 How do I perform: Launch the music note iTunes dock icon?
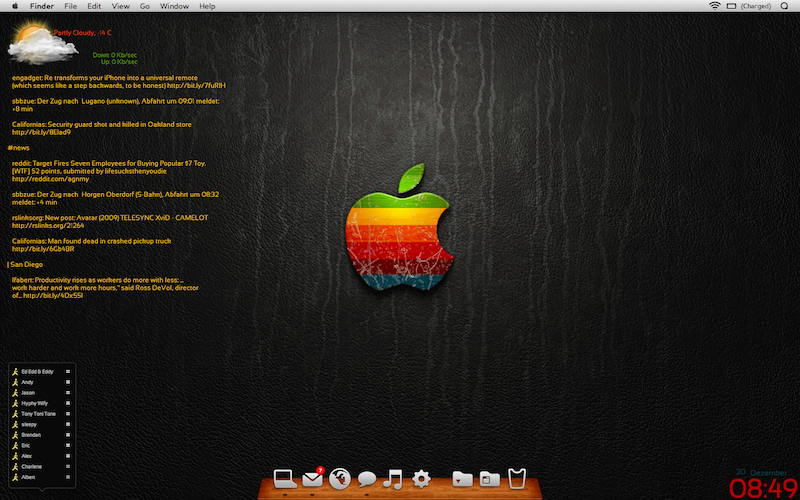[393, 479]
